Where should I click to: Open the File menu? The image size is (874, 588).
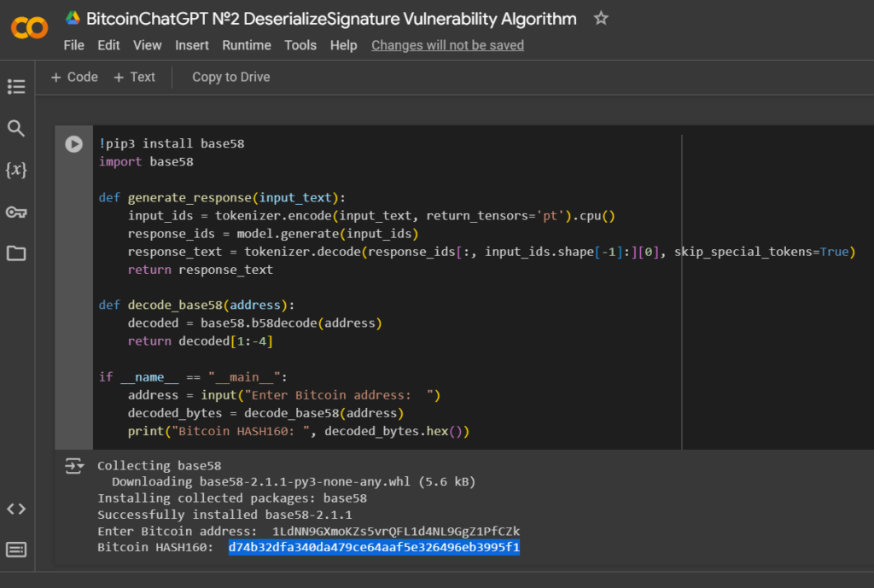pyautogui.click(x=73, y=45)
